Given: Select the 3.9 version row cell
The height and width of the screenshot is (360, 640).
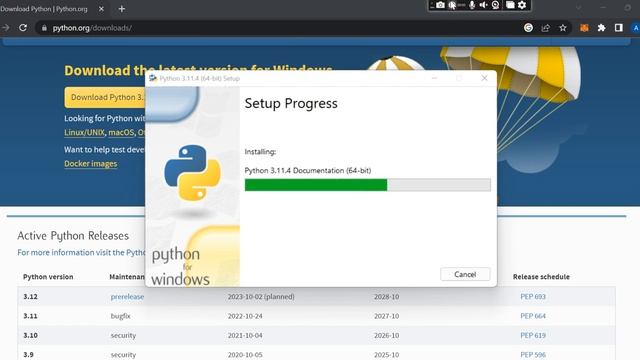Looking at the screenshot, I should [28, 355].
